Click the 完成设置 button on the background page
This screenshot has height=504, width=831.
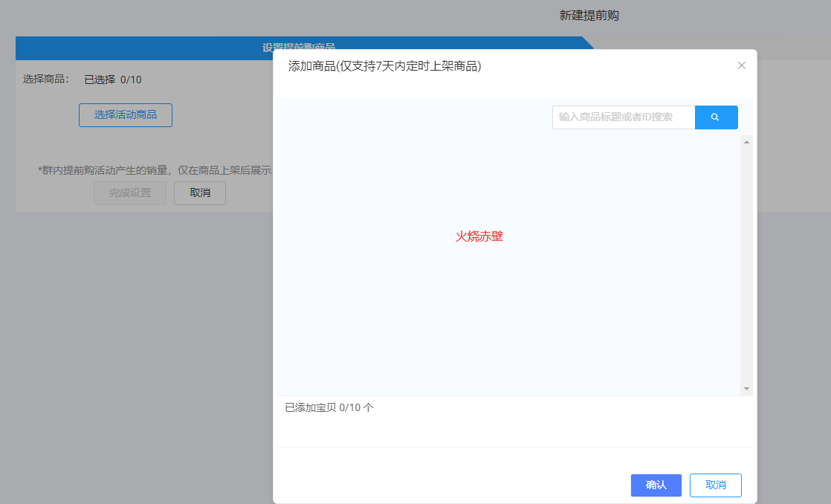tap(130, 193)
